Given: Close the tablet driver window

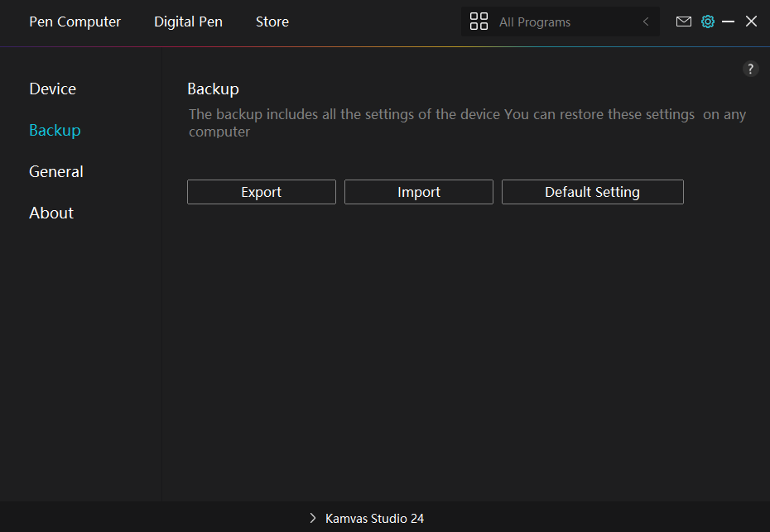Looking at the screenshot, I should click(x=751, y=22).
